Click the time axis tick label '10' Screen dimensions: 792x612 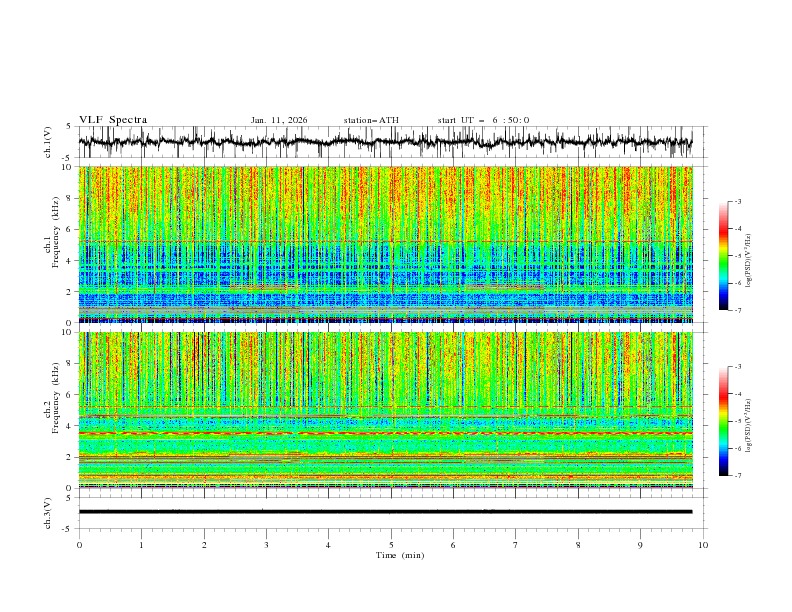click(x=703, y=545)
